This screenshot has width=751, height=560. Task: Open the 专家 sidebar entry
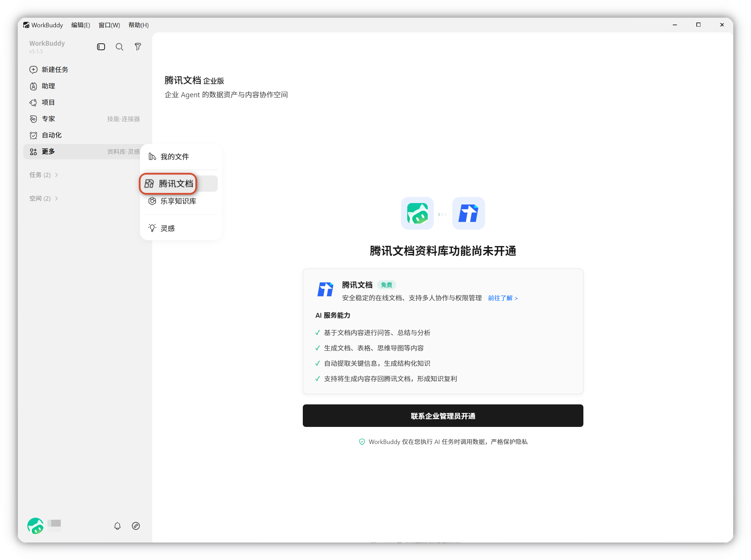[85, 119]
